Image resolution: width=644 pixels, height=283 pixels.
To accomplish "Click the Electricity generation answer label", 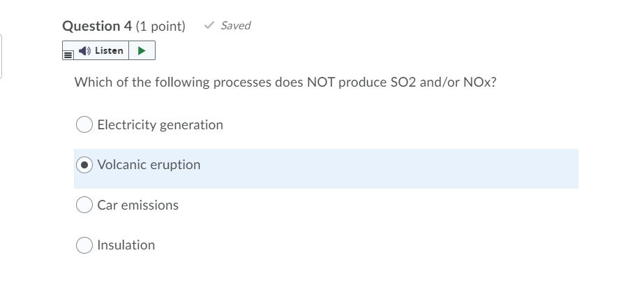I will tap(160, 125).
